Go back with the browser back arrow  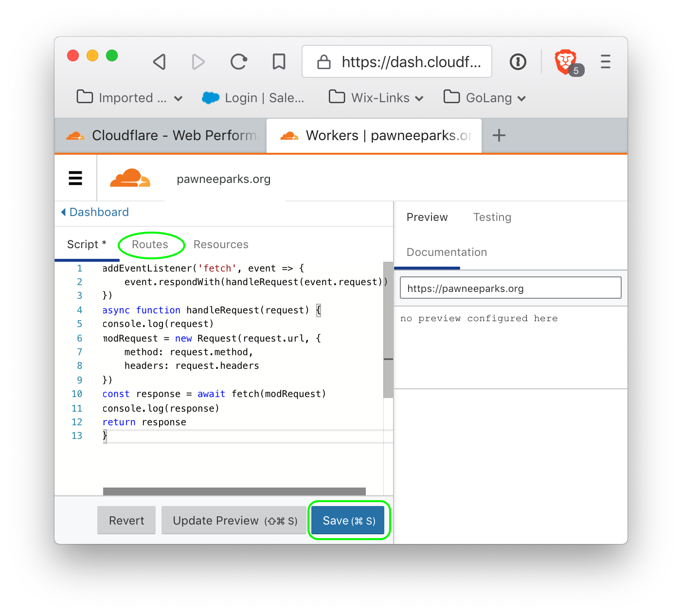click(x=160, y=62)
